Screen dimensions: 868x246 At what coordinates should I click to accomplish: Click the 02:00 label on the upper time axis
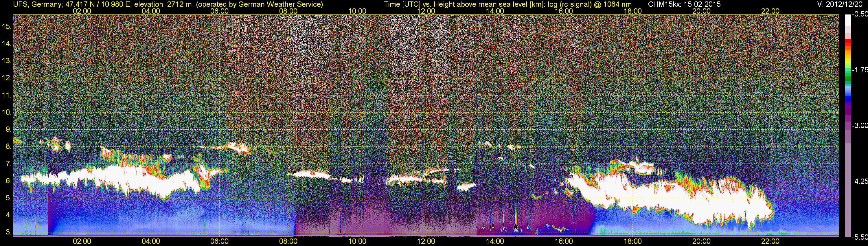pyautogui.click(x=82, y=11)
